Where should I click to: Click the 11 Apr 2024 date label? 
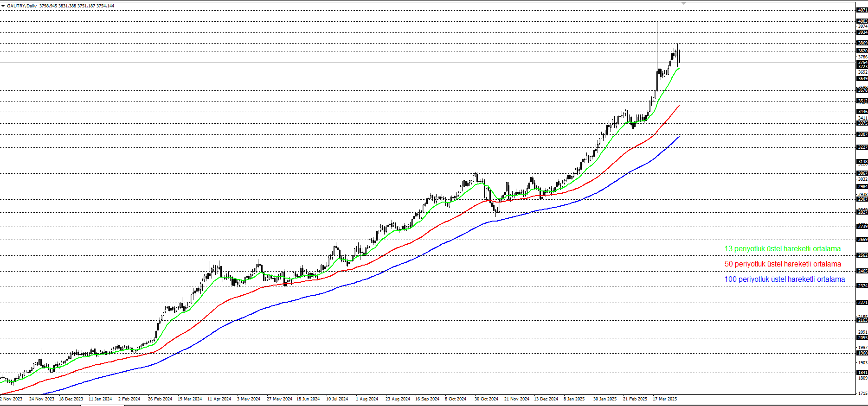pos(219,399)
